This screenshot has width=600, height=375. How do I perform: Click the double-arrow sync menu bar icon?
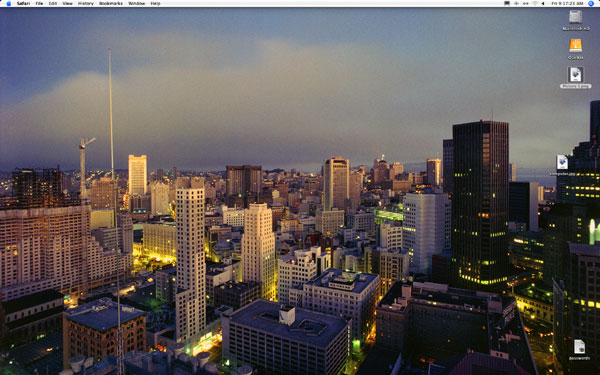point(525,3)
